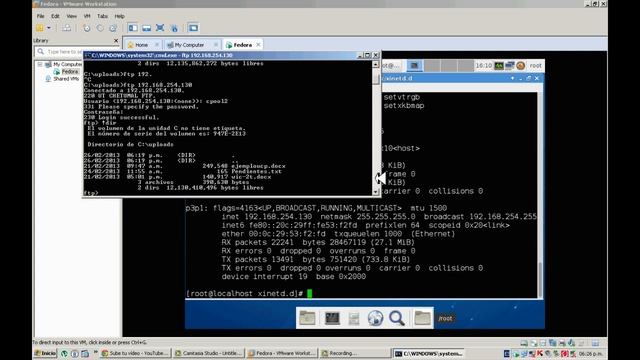This screenshot has width=640, height=360.
Task: Open the Help menu
Action: click(119, 16)
